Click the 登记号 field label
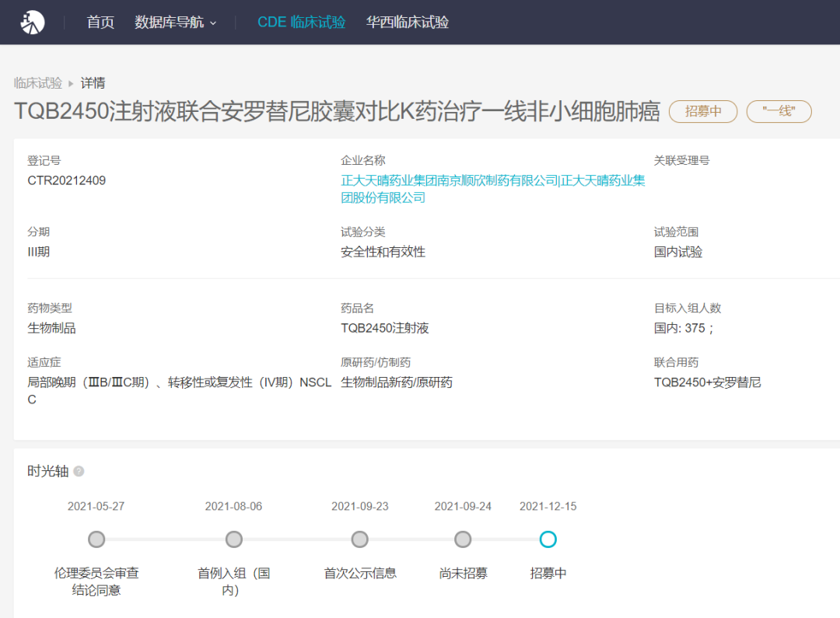 tap(44, 161)
